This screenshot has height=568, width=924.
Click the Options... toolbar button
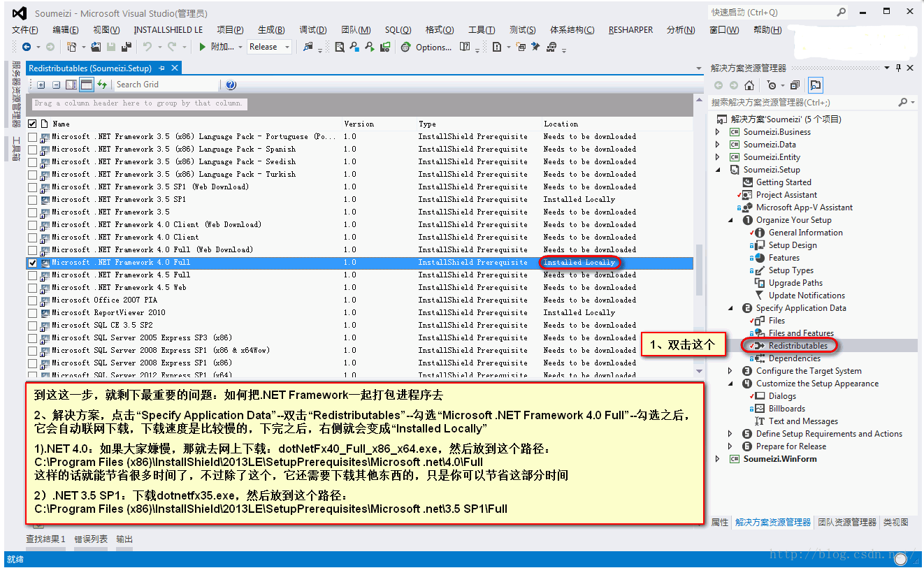pyautogui.click(x=433, y=48)
